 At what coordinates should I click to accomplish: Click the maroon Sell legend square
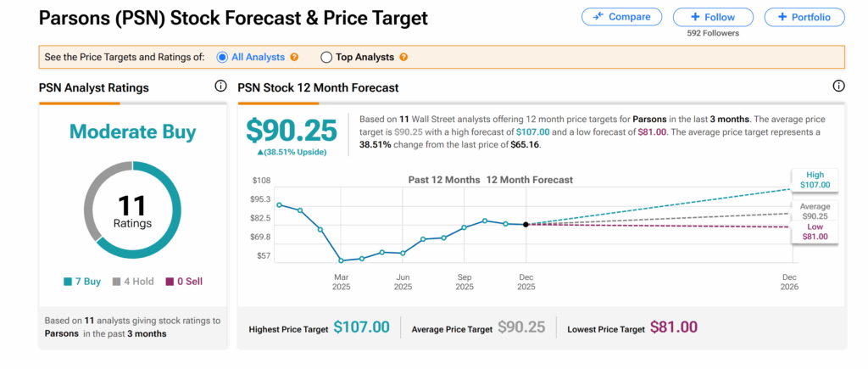(169, 282)
